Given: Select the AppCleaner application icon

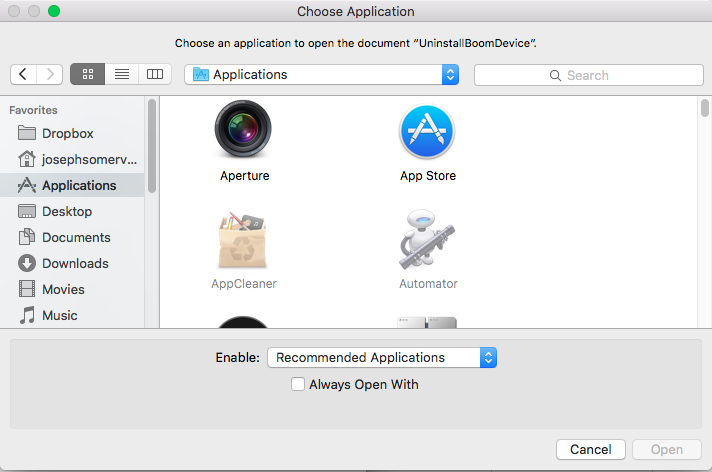Looking at the screenshot, I should click(x=243, y=240).
